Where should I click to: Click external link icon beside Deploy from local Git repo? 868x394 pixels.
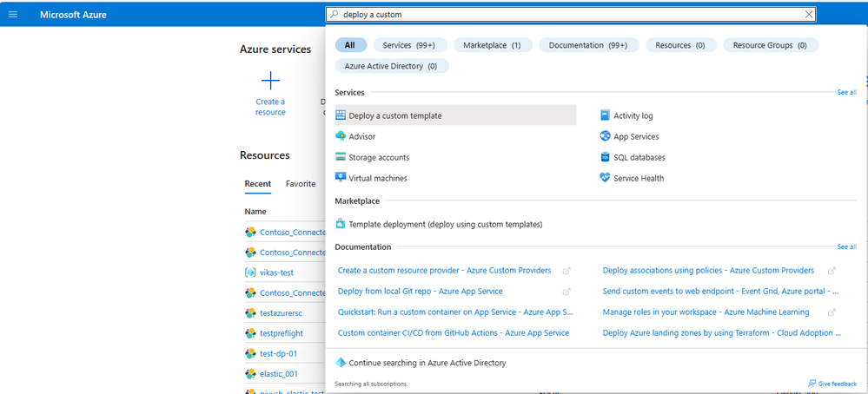(x=567, y=292)
